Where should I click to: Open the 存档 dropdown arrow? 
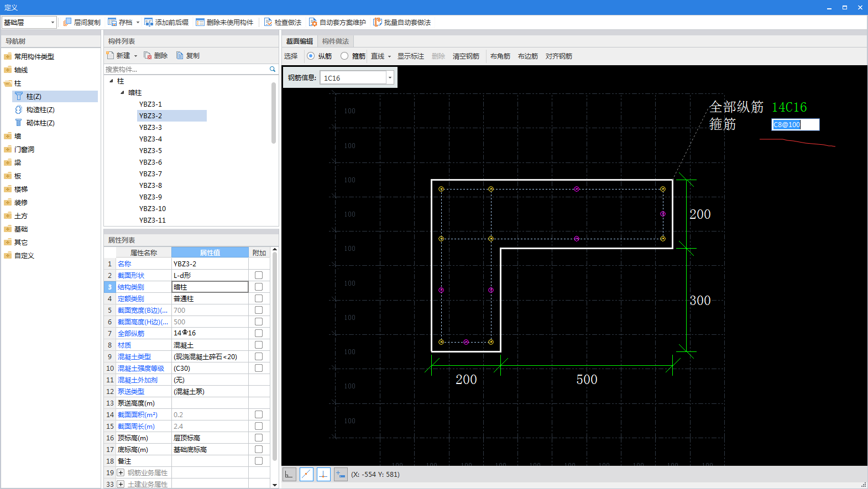[138, 23]
